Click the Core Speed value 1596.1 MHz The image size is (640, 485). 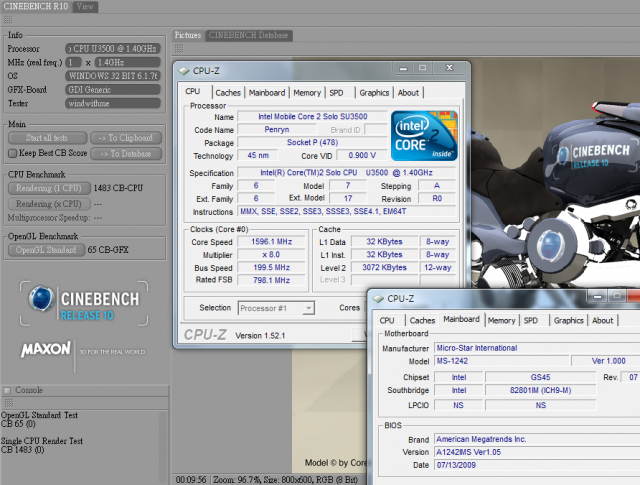tap(271, 242)
